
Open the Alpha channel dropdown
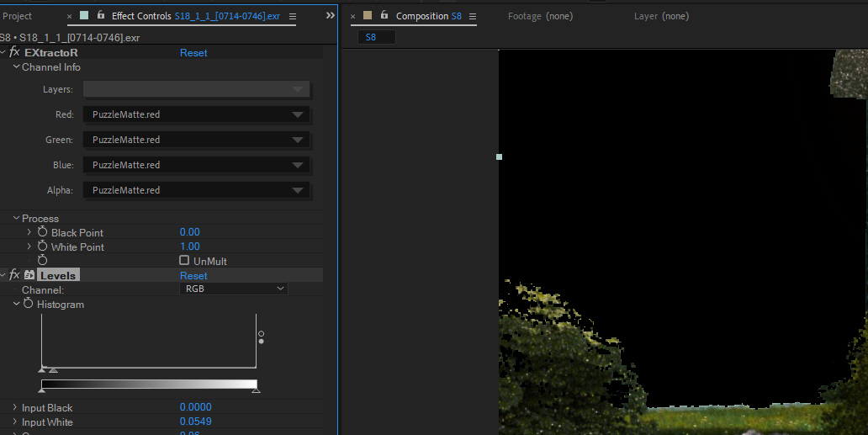(196, 190)
